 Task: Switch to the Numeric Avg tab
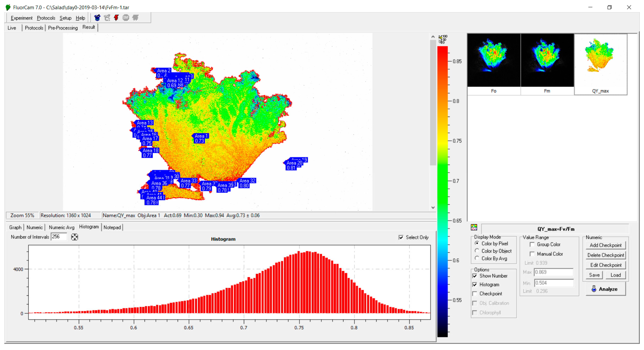[62, 227]
